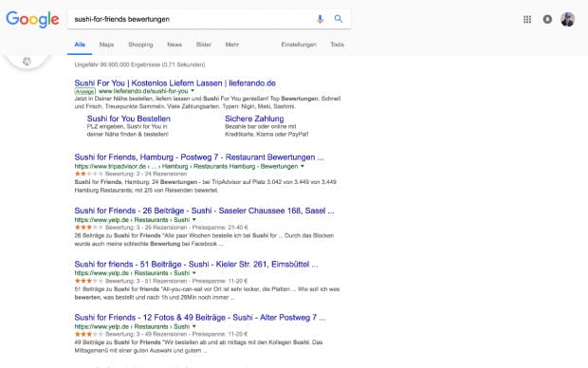The image size is (588, 368).
Task: Start voice search with microphone icon
Action: (320, 19)
